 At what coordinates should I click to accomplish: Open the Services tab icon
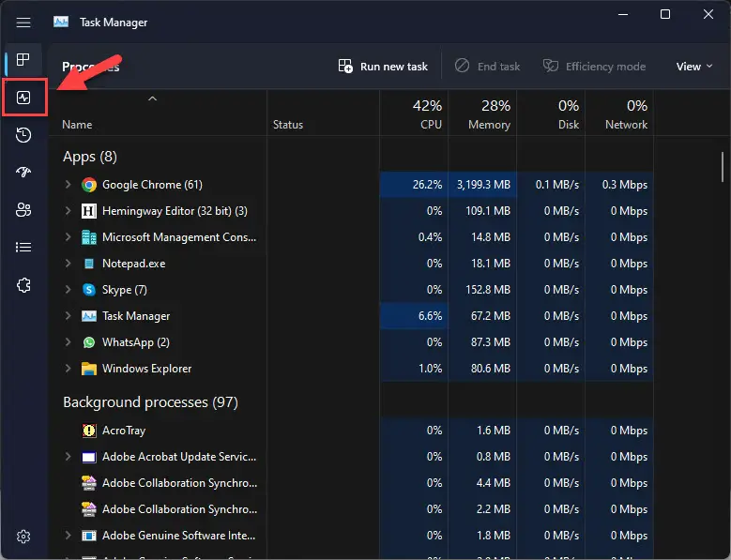coord(23,285)
